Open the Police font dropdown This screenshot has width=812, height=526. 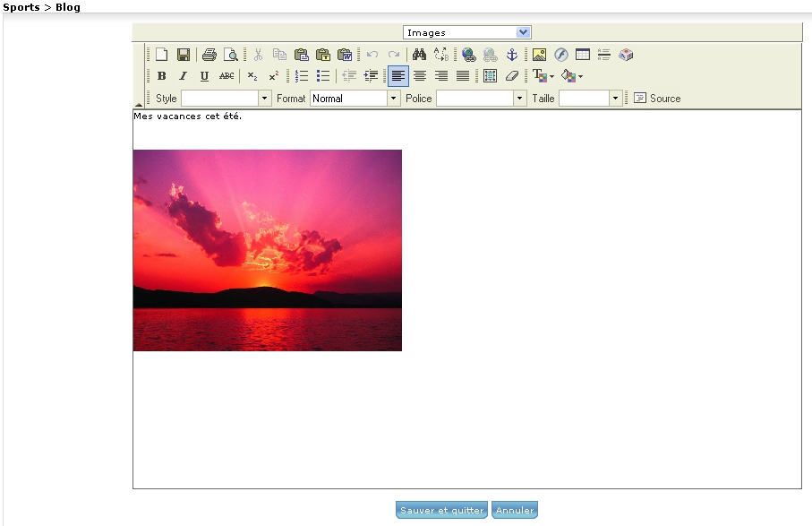[x=482, y=98]
